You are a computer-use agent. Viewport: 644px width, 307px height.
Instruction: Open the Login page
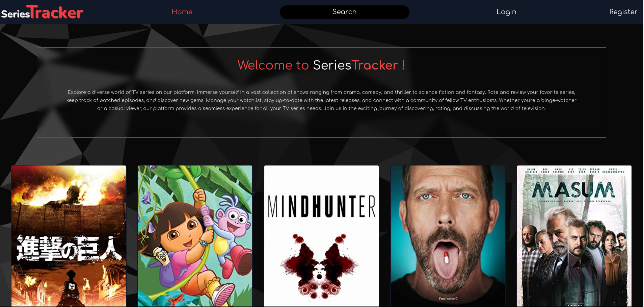[x=506, y=12]
